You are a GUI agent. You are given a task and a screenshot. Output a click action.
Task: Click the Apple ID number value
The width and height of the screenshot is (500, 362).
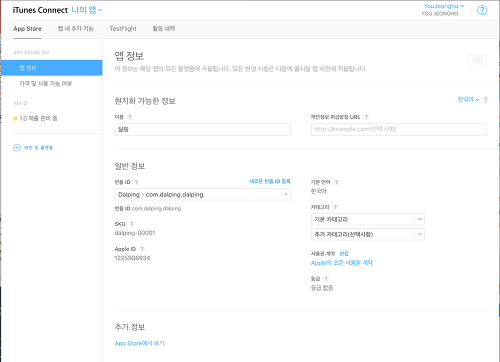(x=132, y=258)
